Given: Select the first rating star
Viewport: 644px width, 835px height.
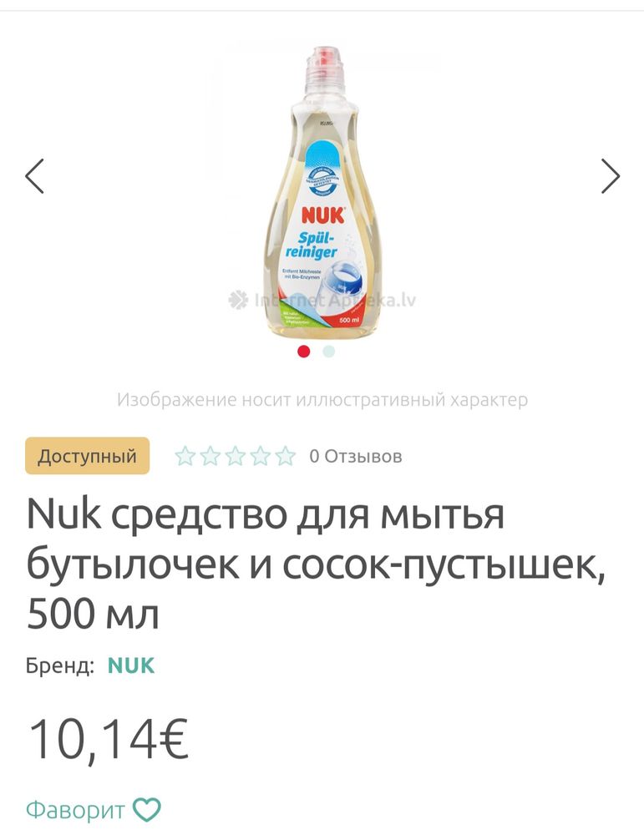Looking at the screenshot, I should pyautogui.click(x=185, y=457).
